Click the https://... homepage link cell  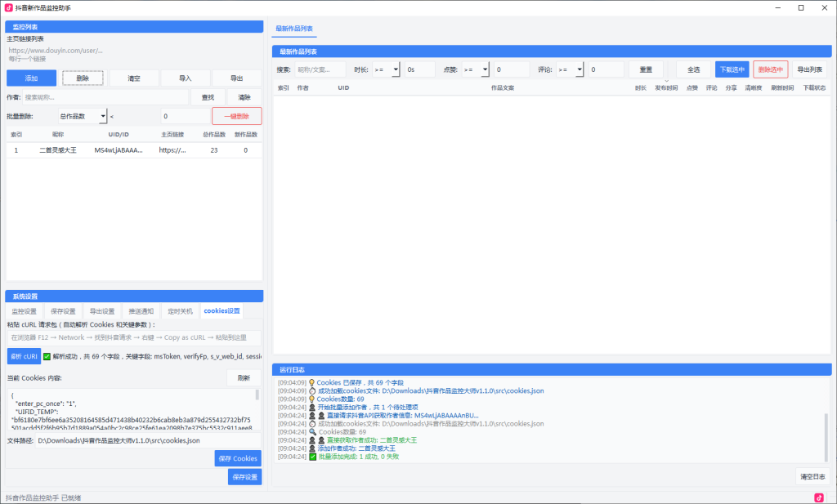172,150
